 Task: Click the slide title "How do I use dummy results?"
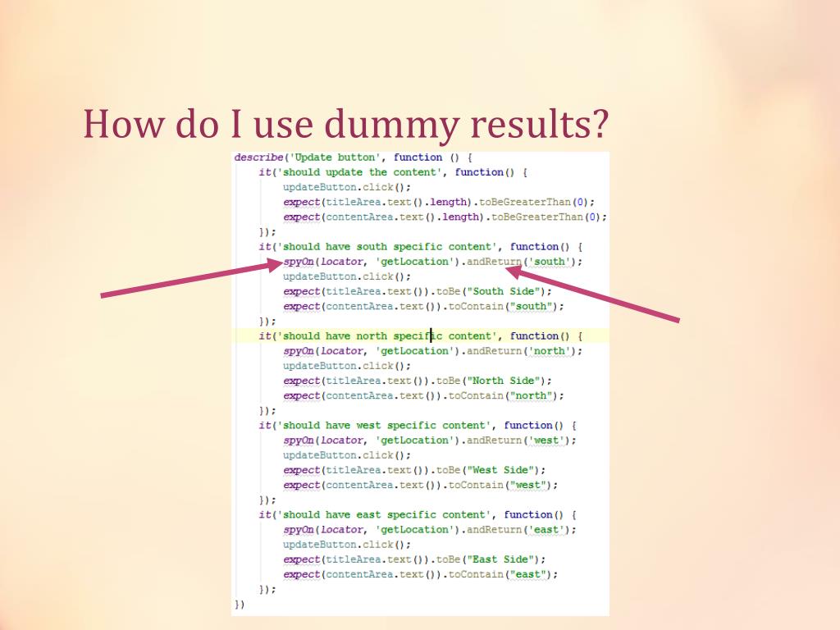pos(346,125)
